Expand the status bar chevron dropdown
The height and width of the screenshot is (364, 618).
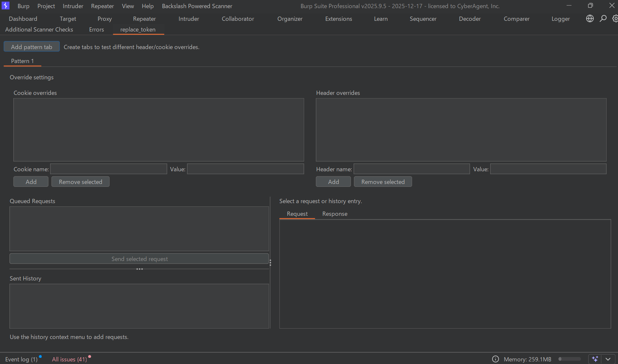coord(608,359)
